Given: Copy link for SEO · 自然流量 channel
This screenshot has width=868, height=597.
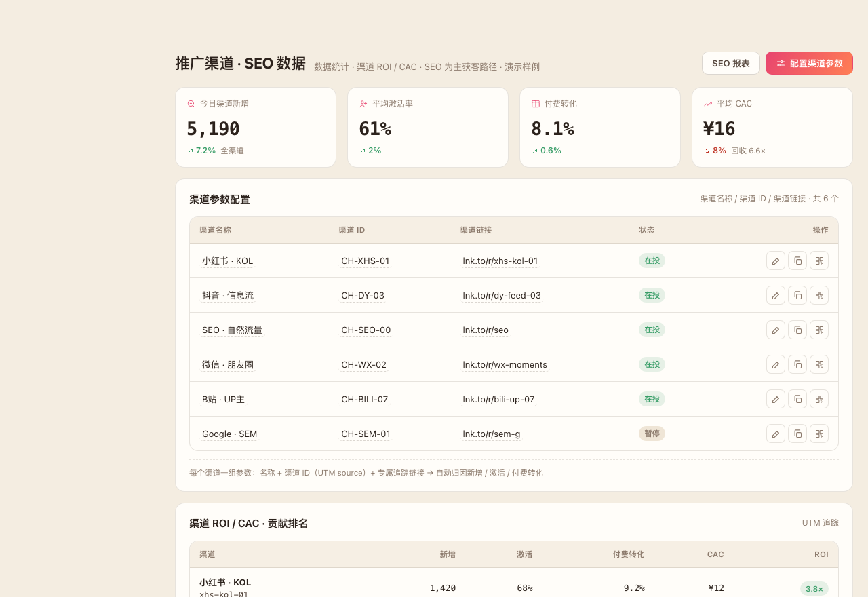Looking at the screenshot, I should tap(797, 330).
